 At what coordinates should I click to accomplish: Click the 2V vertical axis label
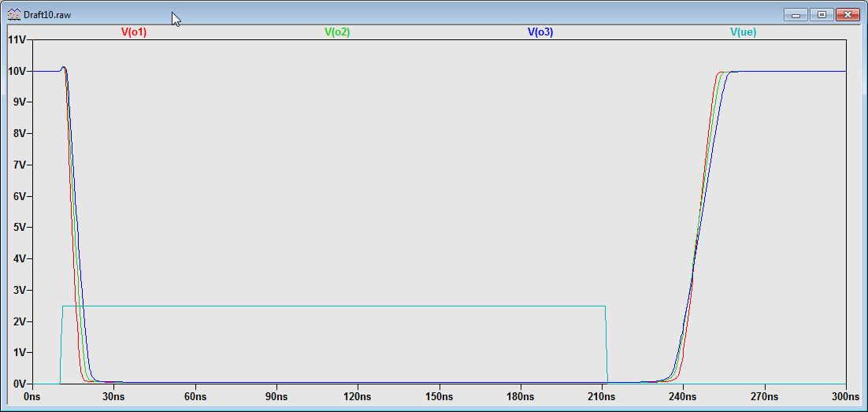[x=20, y=321]
